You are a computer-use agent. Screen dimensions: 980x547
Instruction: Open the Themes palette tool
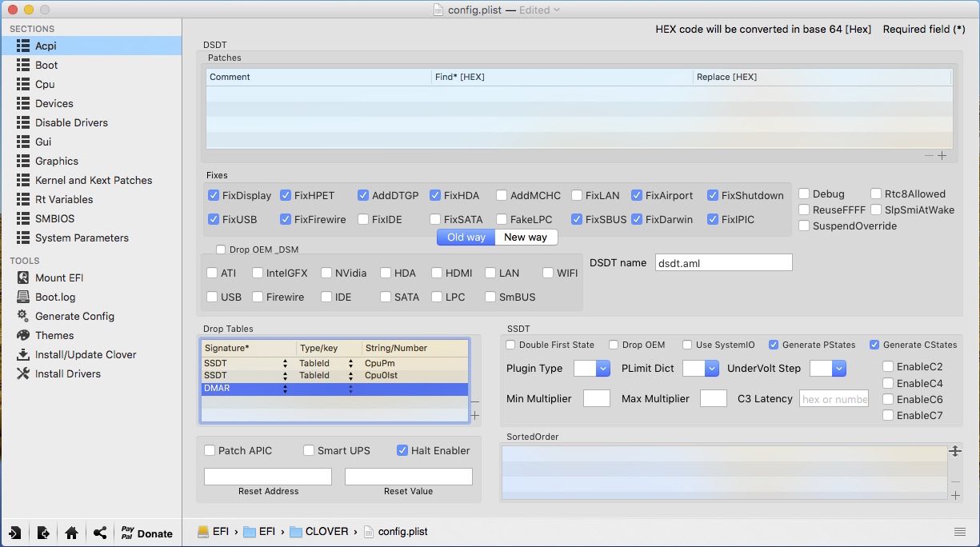22,335
